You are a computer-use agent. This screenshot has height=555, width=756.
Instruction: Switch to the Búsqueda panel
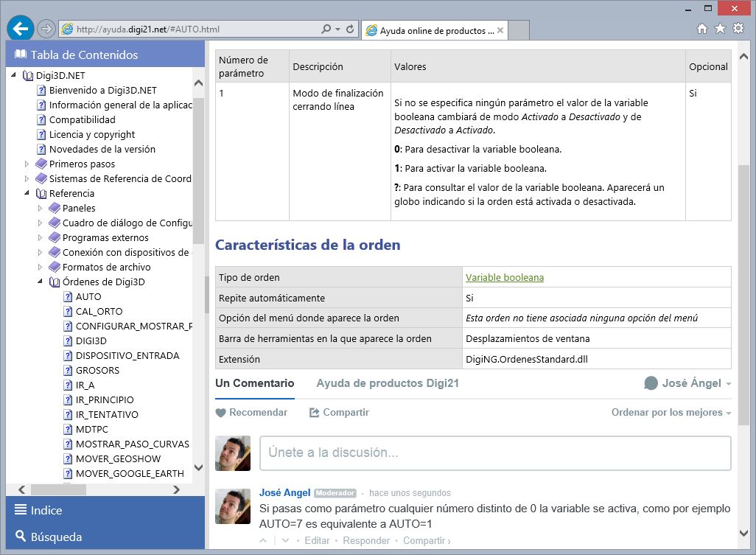55,537
